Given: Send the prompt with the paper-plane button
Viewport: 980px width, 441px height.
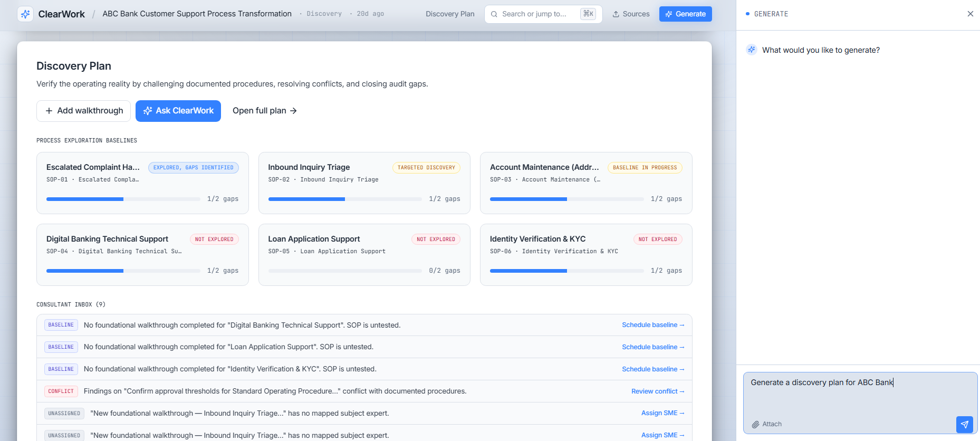Looking at the screenshot, I should click(x=965, y=424).
